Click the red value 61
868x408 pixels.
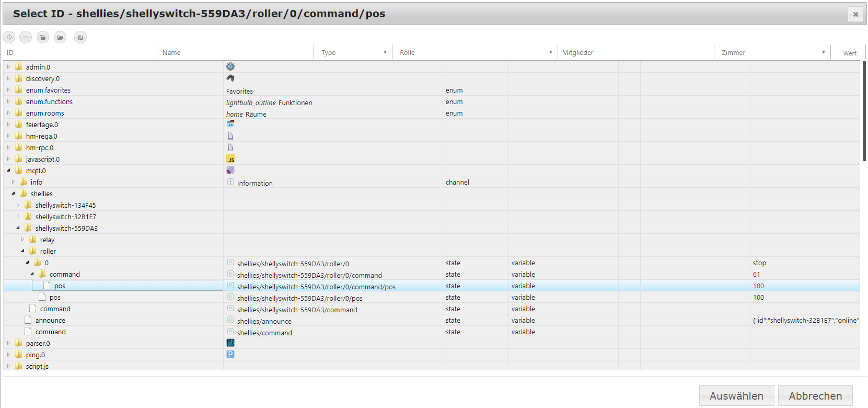[x=756, y=274]
